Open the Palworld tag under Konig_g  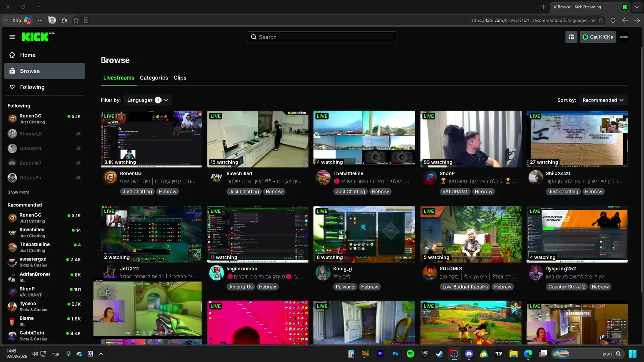(345, 287)
